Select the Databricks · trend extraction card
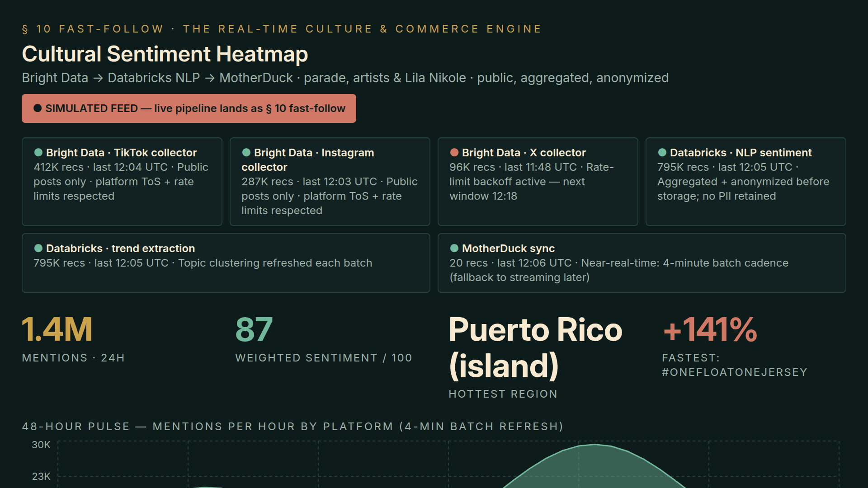868x488 pixels. click(x=226, y=263)
